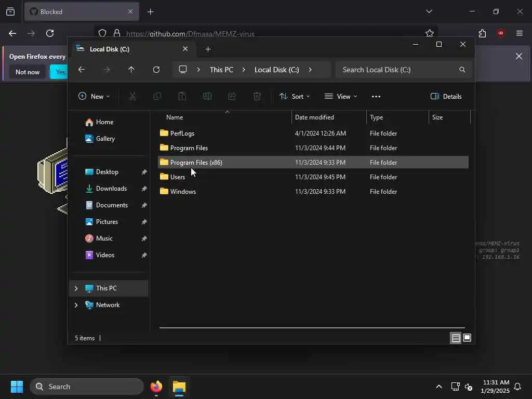
Task: Click the Paste icon in Explorer toolbar
Action: (x=182, y=96)
